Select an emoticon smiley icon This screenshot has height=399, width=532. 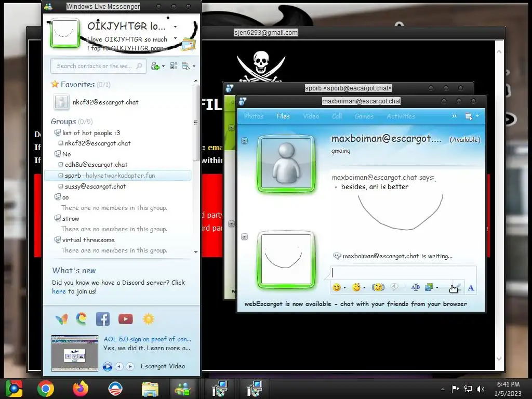(337, 287)
